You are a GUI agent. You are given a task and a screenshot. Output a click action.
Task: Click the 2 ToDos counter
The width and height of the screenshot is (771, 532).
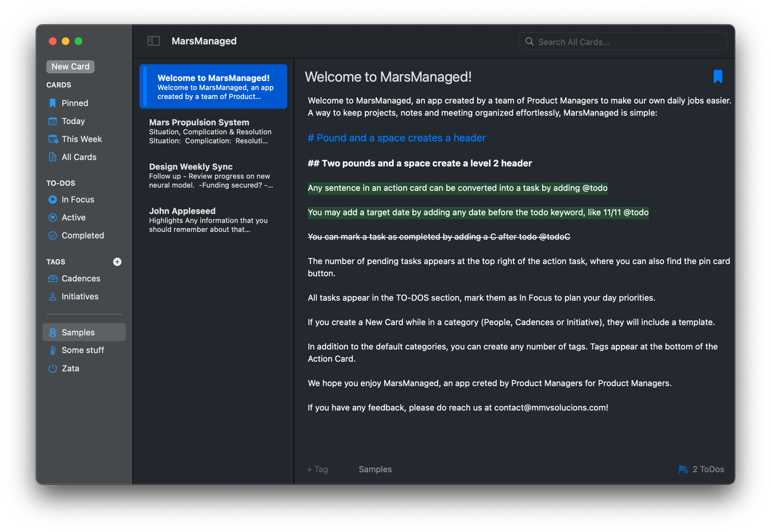pos(701,469)
